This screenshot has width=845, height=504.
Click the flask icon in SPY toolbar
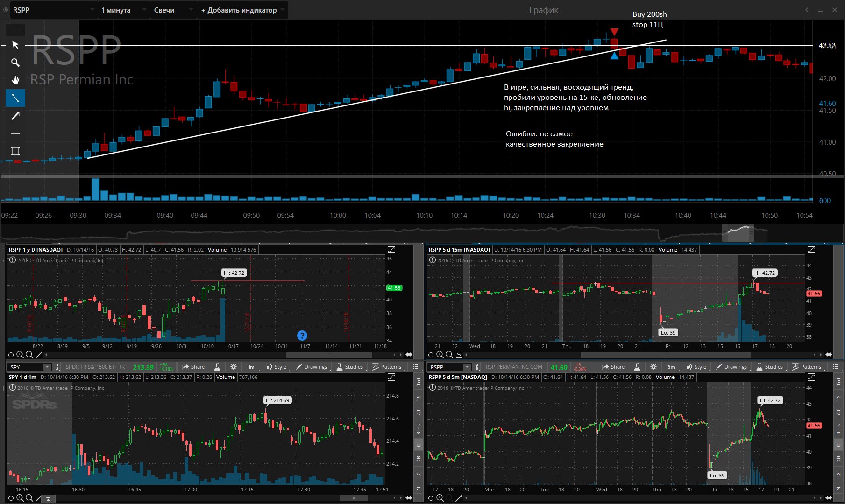point(217,367)
